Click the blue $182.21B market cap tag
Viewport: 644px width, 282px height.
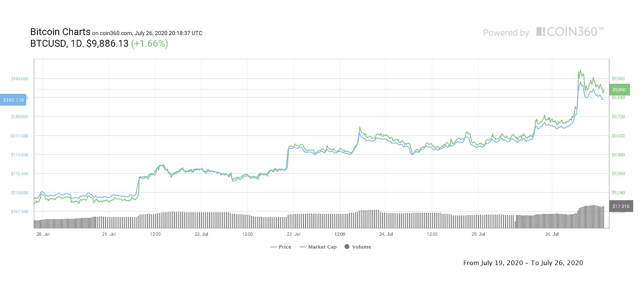(x=13, y=100)
